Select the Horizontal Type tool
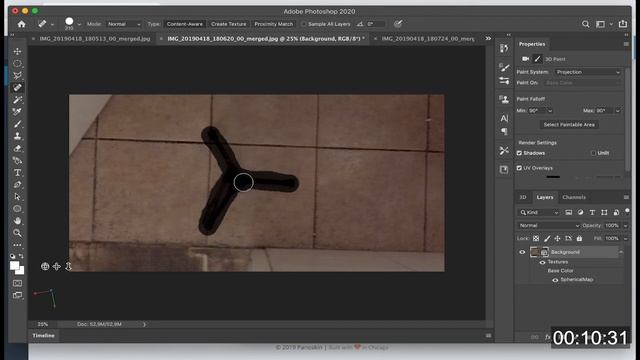This screenshot has width=640, height=360. (17, 173)
